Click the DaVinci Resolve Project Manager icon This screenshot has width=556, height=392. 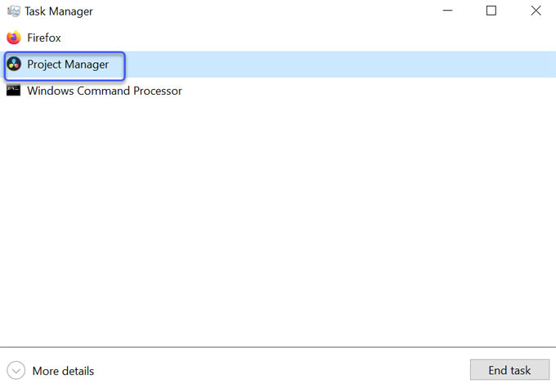click(14, 64)
